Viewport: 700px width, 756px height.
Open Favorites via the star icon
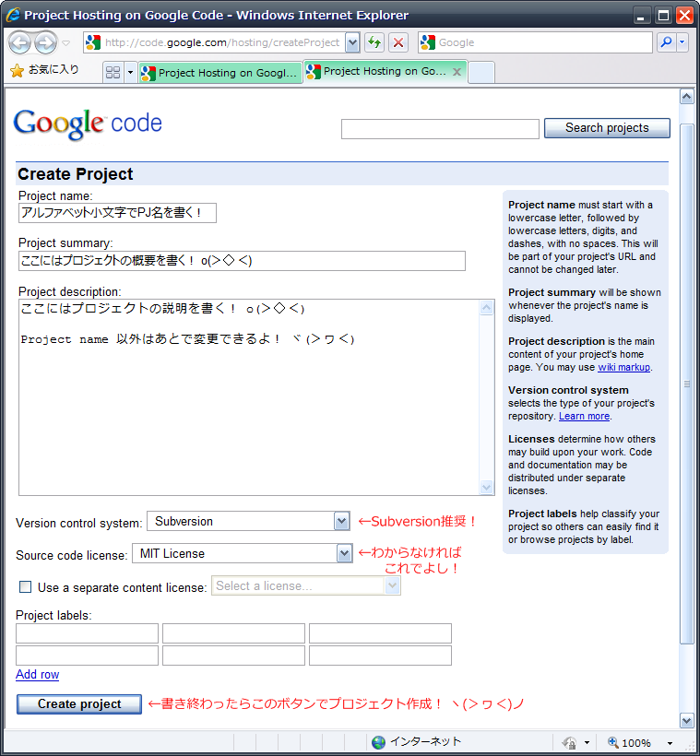pyautogui.click(x=17, y=71)
